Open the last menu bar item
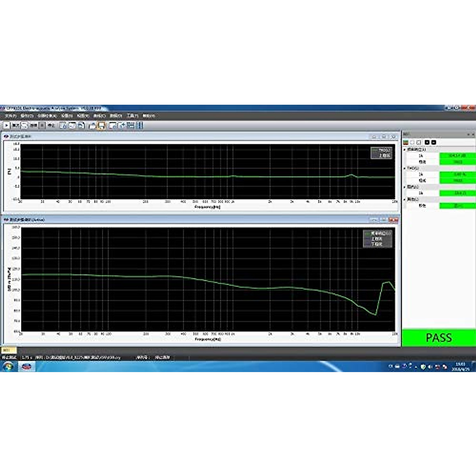This screenshot has width=476, height=476. click(x=149, y=116)
